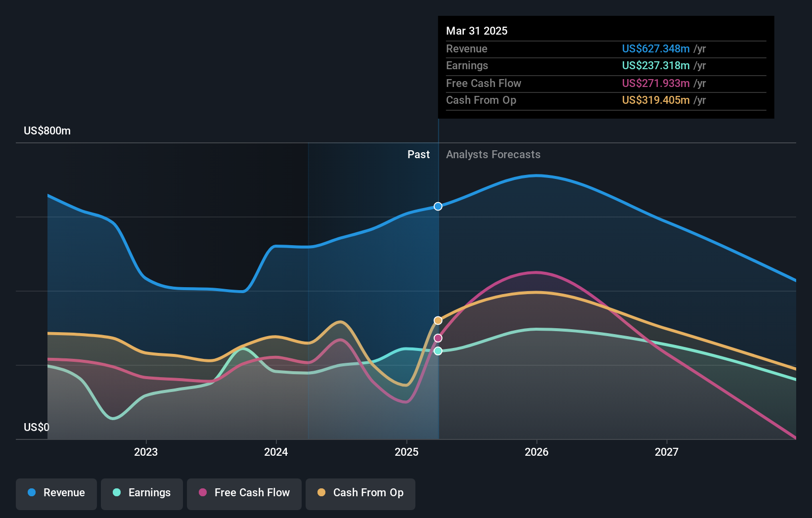
Task: Click the 2024 x-axis label
Action: tap(276, 452)
